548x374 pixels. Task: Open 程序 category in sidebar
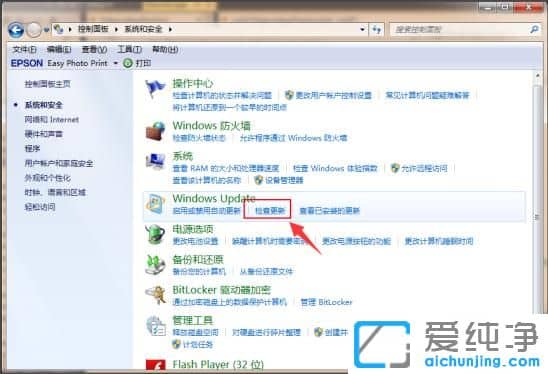pyautogui.click(x=32, y=149)
